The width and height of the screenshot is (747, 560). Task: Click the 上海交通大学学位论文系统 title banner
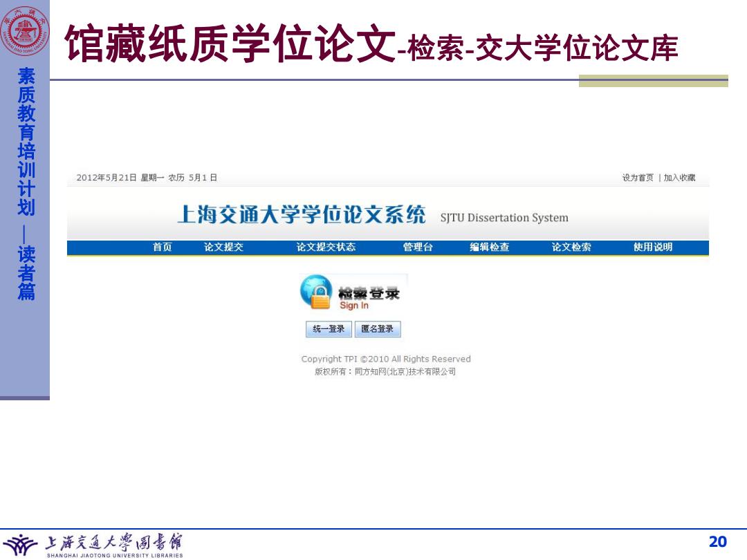coord(301,214)
